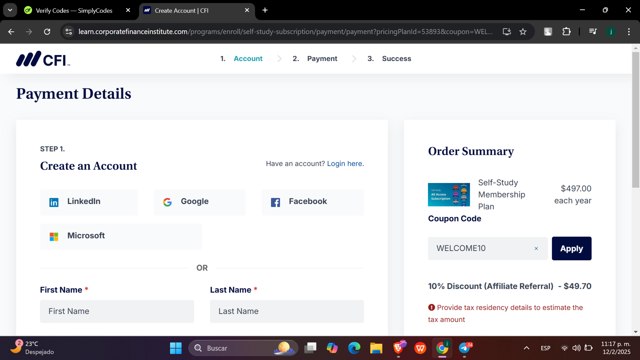Screen dimensions: 640x360
Task: Click the First Name input field
Action: [x=117, y=311]
